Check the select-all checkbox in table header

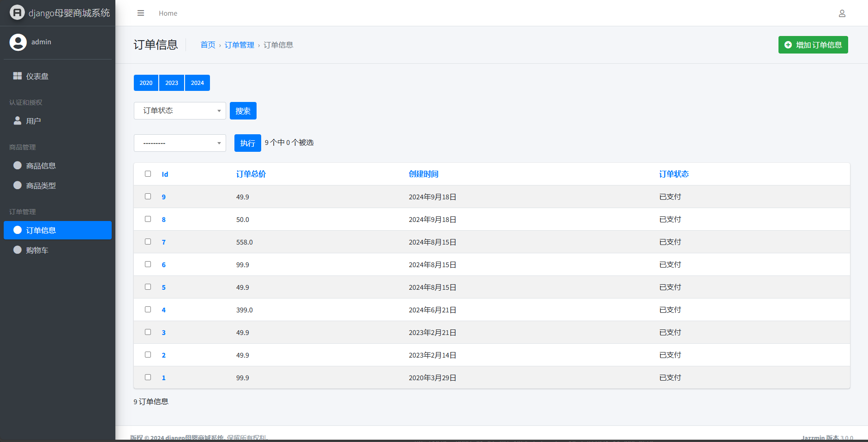[x=148, y=173]
